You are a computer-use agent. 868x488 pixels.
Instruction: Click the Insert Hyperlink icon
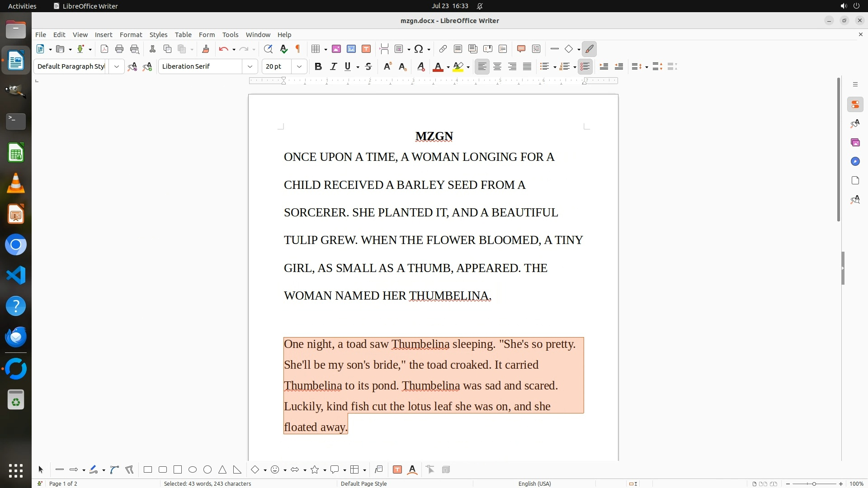coord(443,49)
